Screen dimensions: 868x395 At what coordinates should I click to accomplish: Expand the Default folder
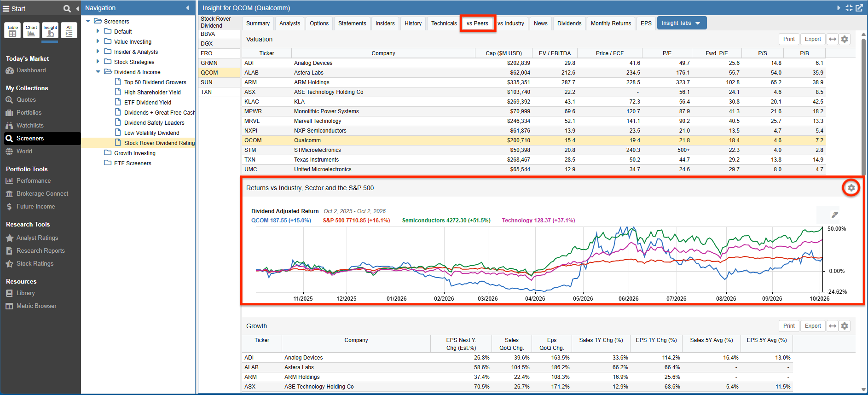point(98,31)
